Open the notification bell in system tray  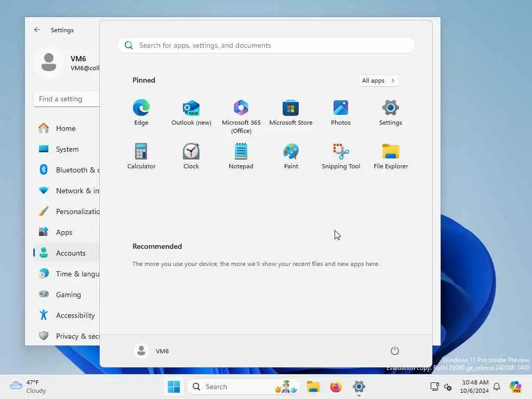coord(497,387)
